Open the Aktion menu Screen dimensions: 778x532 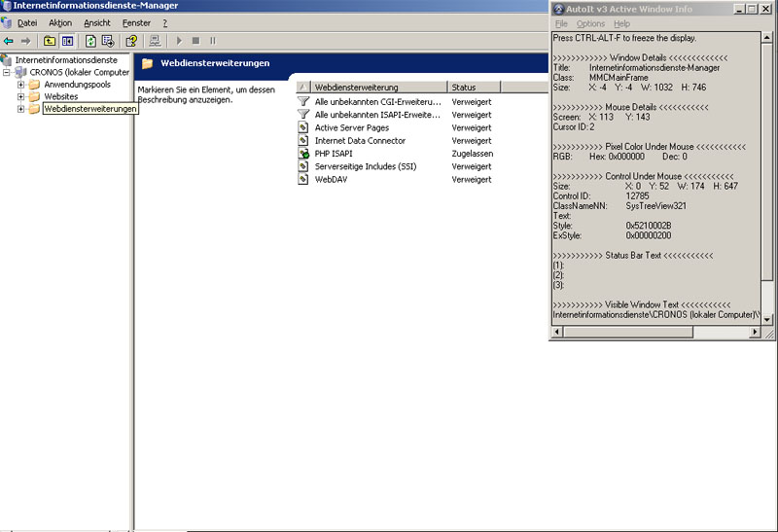click(x=60, y=22)
